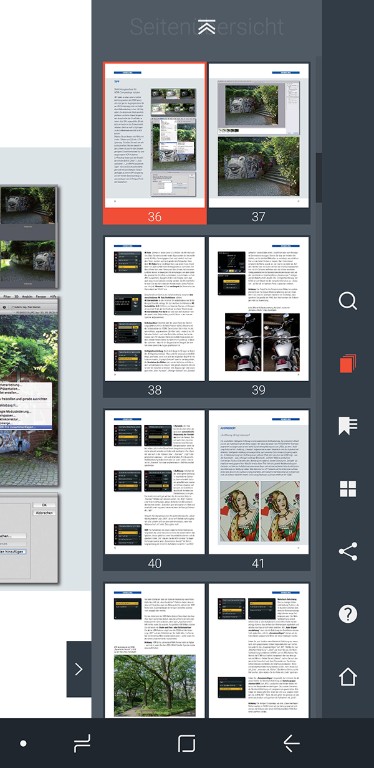Open the bookmarks list icon
374x768 pixels.
coord(348,426)
